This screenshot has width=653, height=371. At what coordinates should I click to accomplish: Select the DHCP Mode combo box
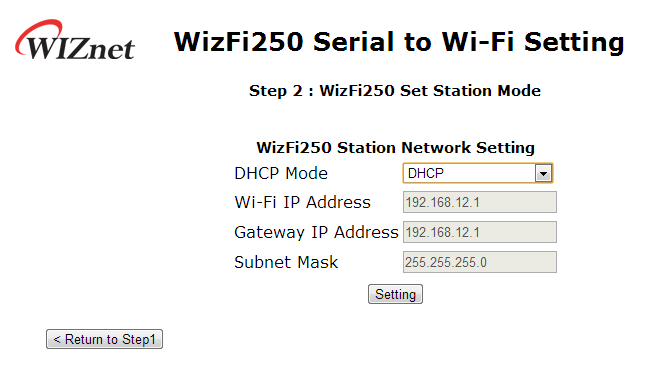click(x=478, y=173)
